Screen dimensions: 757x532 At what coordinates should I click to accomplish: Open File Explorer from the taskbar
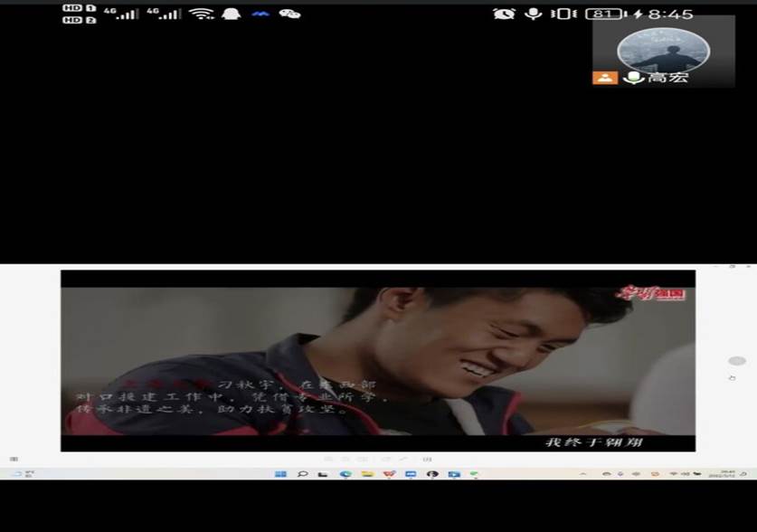click(367, 474)
